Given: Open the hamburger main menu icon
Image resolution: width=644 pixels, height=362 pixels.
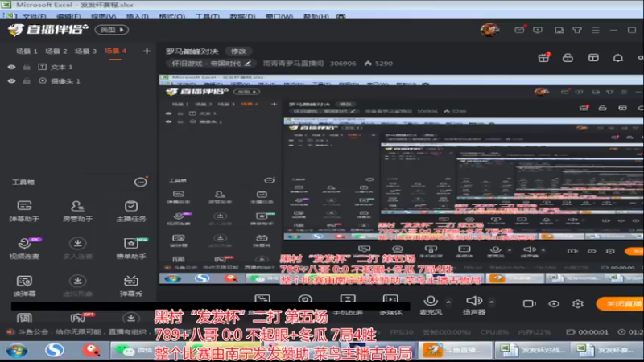Looking at the screenshot, I should point(595,30).
